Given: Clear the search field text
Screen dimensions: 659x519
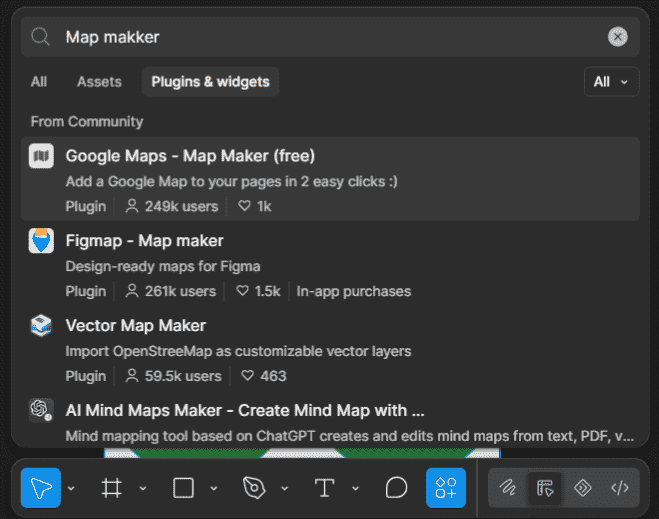Looking at the screenshot, I should tap(618, 37).
